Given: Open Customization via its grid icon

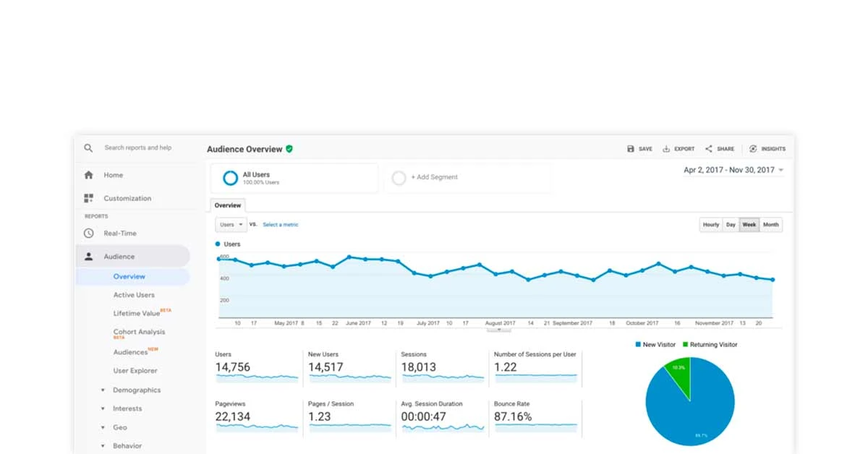Looking at the screenshot, I should point(90,198).
